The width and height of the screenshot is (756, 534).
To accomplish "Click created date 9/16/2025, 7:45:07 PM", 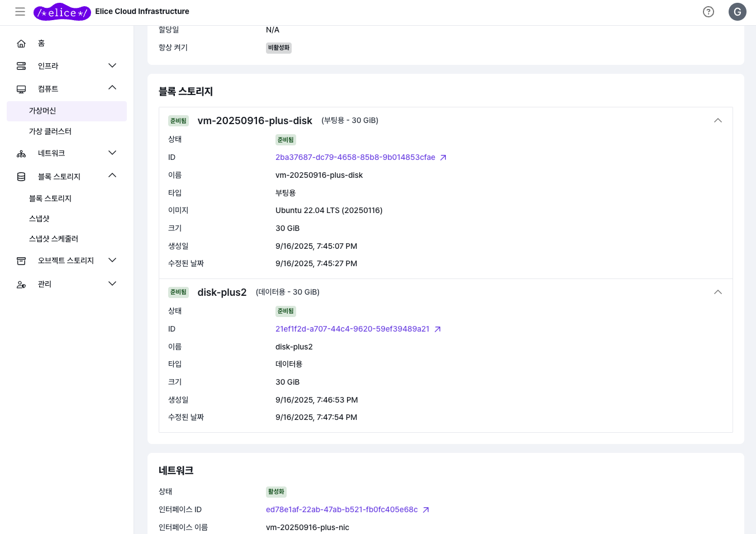I will click(316, 247).
